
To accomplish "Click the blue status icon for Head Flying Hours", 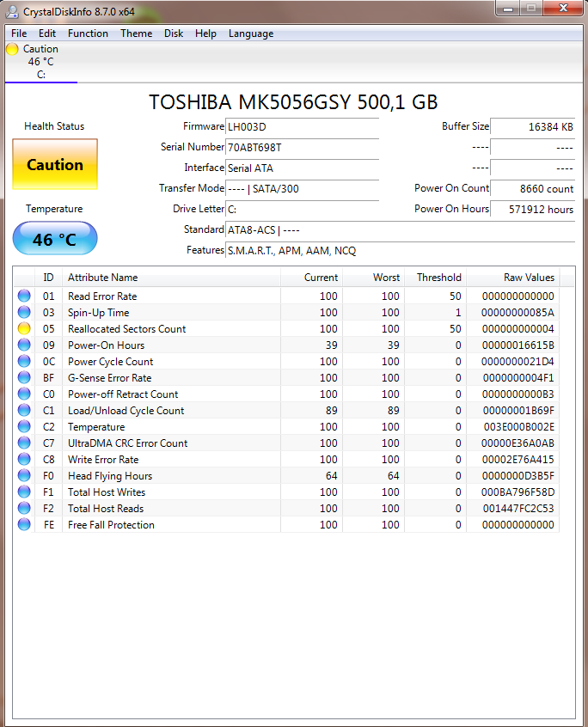I will click(24, 475).
